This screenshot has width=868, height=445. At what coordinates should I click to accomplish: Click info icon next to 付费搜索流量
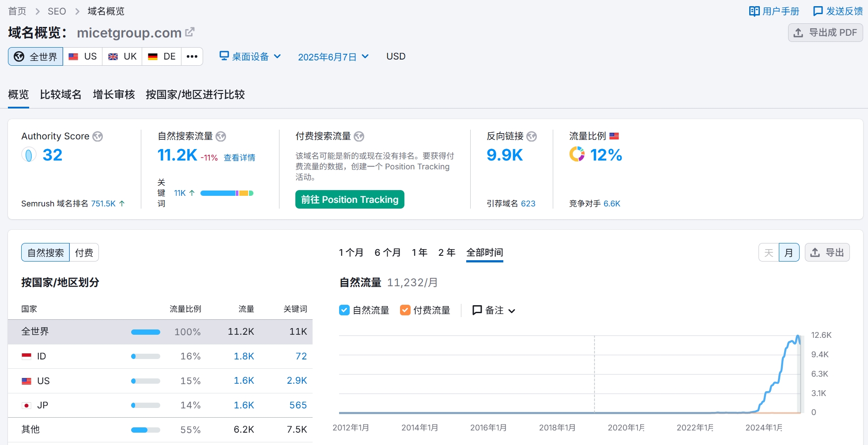click(359, 136)
